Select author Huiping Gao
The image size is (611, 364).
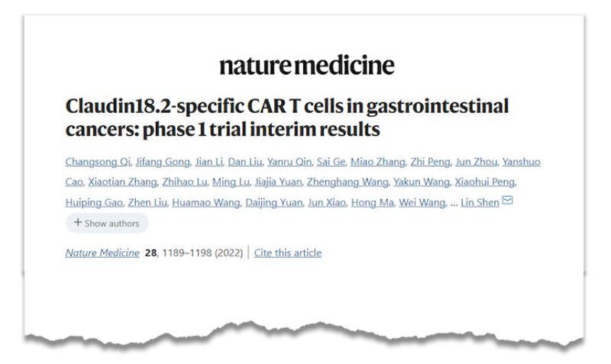(94, 202)
